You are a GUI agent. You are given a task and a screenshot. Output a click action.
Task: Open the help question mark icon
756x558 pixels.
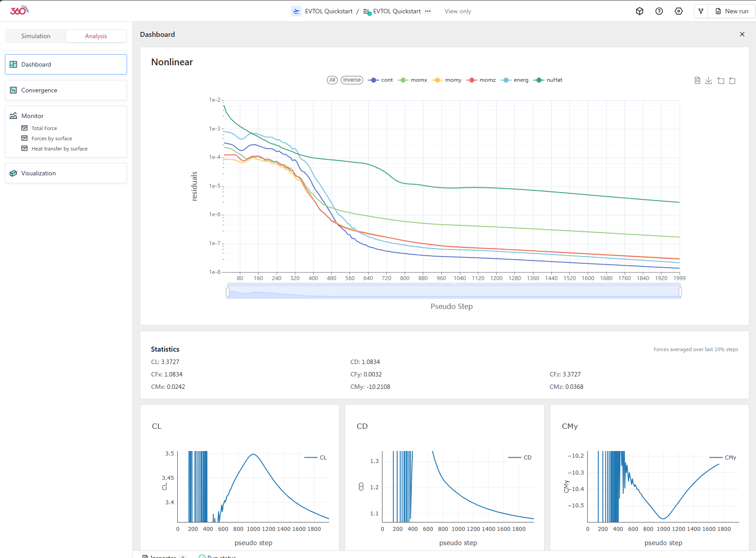click(659, 11)
